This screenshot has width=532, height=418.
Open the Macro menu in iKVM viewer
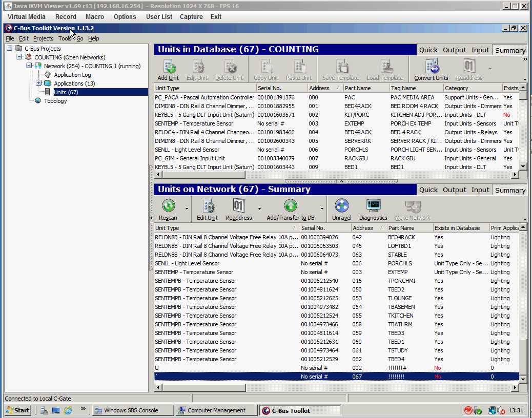[x=95, y=17]
